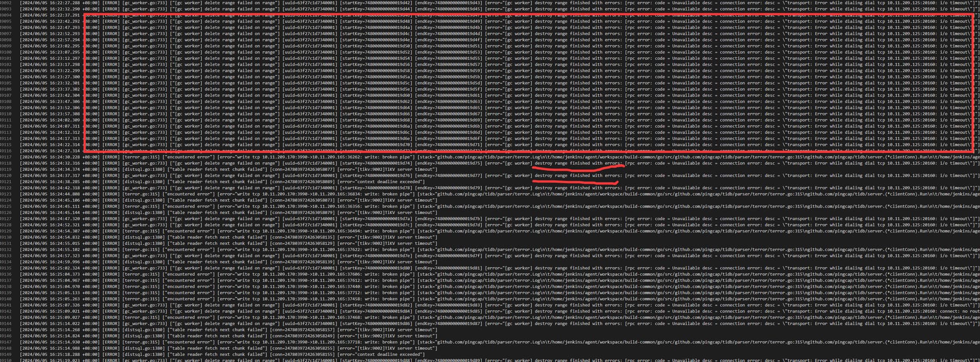Image resolution: width=980 pixels, height=362 pixels.
Task: Click line number 49119 in the gutter
Action: pos(6,169)
